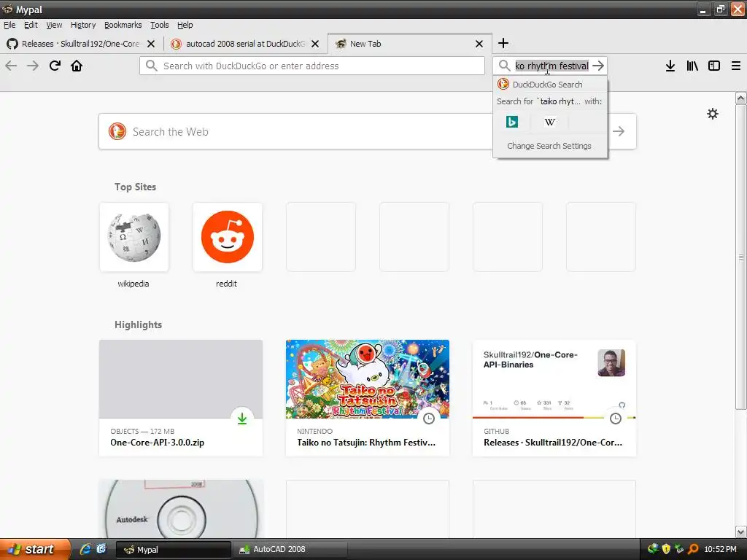This screenshot has width=747, height=560.
Task: Search with Bing engine icon
Action: click(x=512, y=122)
